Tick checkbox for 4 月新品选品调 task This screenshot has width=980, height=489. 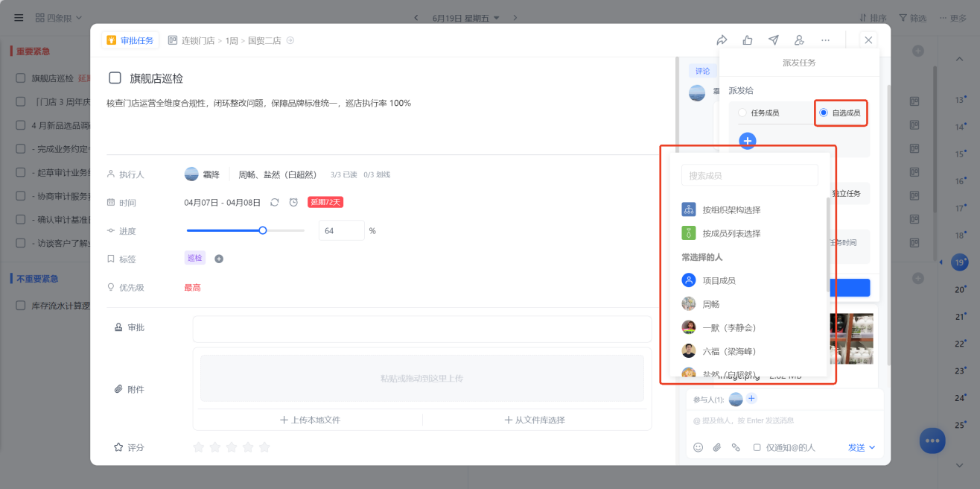pyautogui.click(x=21, y=125)
